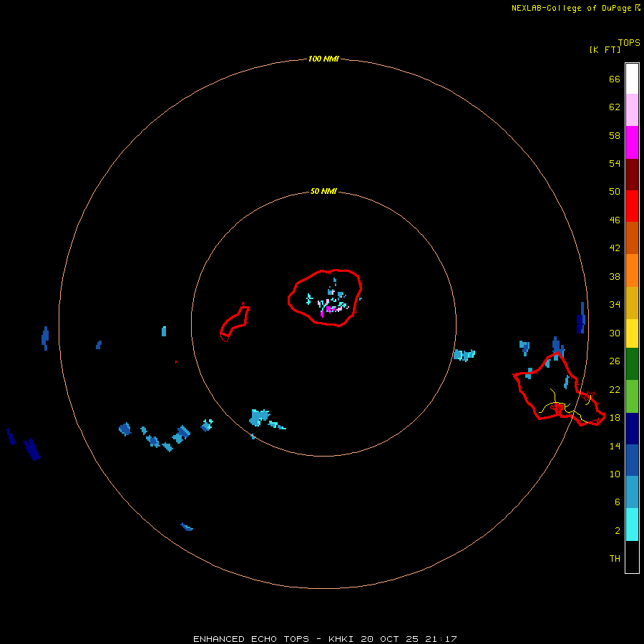
Task: Click the light blue echo just outside 50 NMI ring east
Action: point(464,354)
